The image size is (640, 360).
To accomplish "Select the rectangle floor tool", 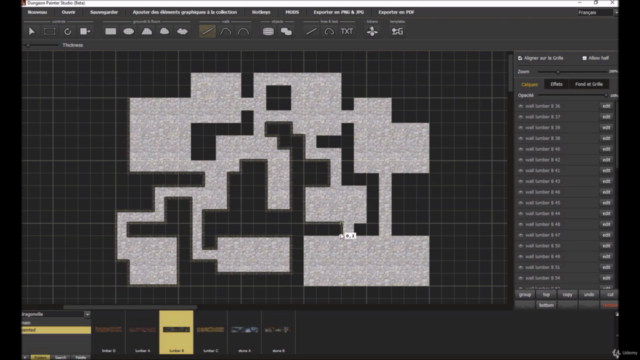I will tap(111, 31).
